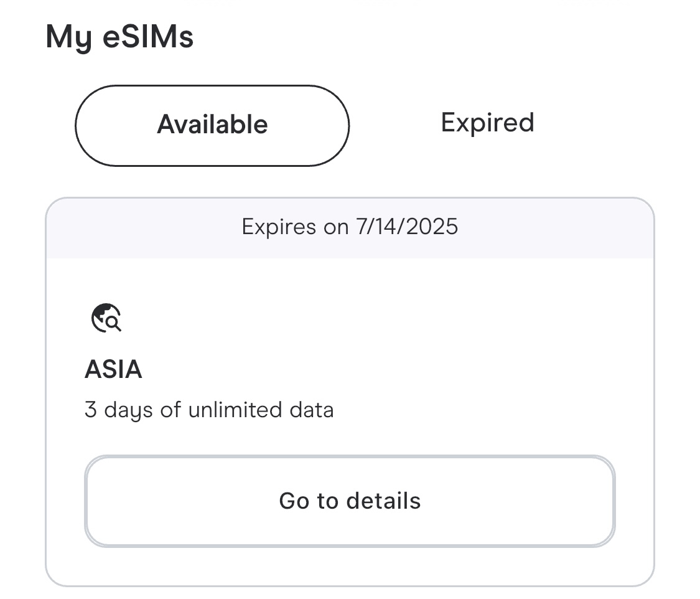Click the earth-with-magnifier icon
This screenshot has width=700, height=599.
(106, 318)
